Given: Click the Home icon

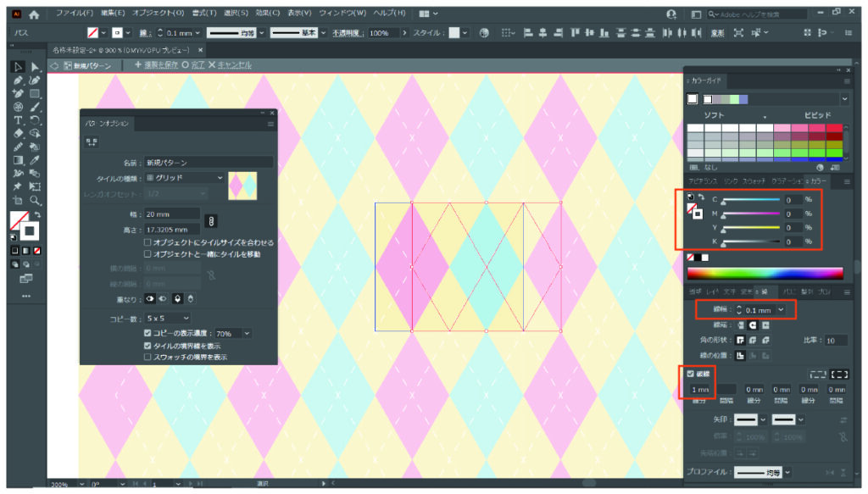Looking at the screenshot, I should pyautogui.click(x=34, y=14).
